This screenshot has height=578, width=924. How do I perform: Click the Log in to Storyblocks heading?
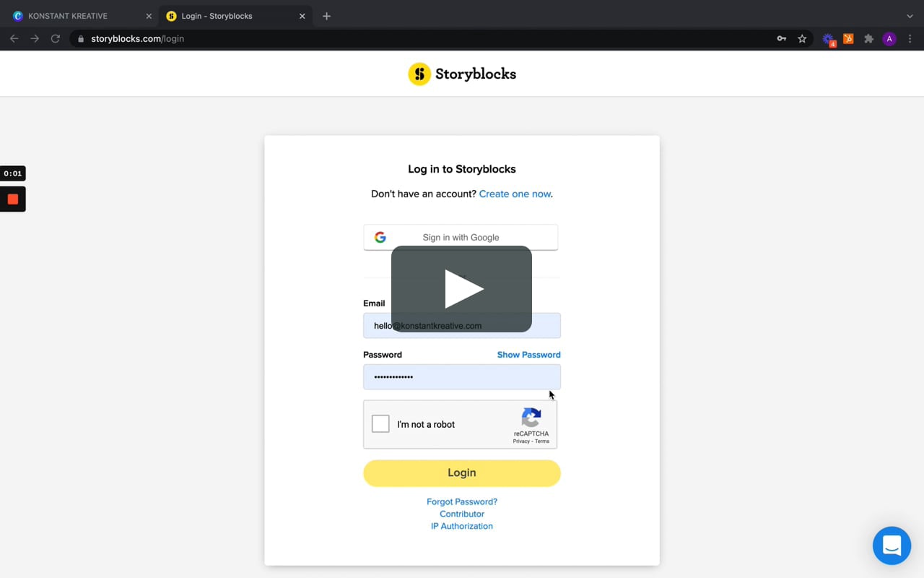point(462,169)
